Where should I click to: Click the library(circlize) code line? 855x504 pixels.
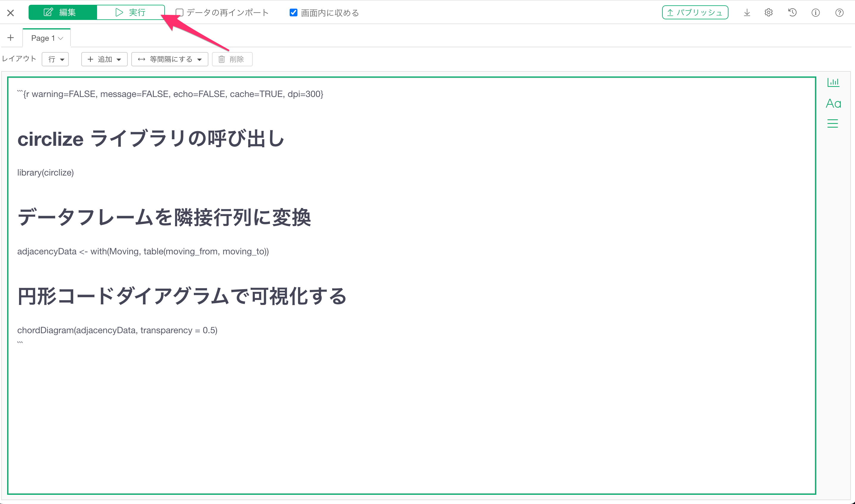pos(46,173)
